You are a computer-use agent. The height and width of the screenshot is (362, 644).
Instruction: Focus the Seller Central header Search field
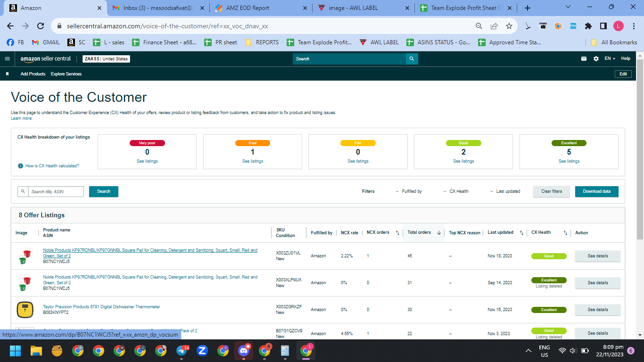[x=349, y=59]
